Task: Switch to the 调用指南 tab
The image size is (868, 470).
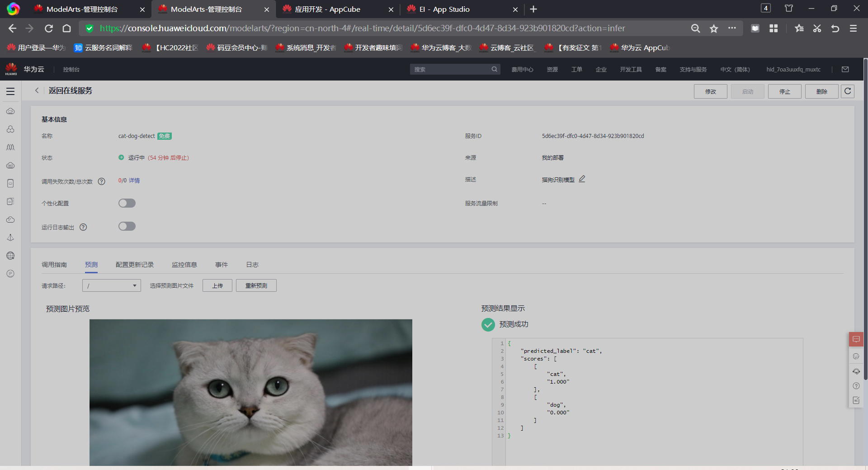Action: tap(54, 265)
